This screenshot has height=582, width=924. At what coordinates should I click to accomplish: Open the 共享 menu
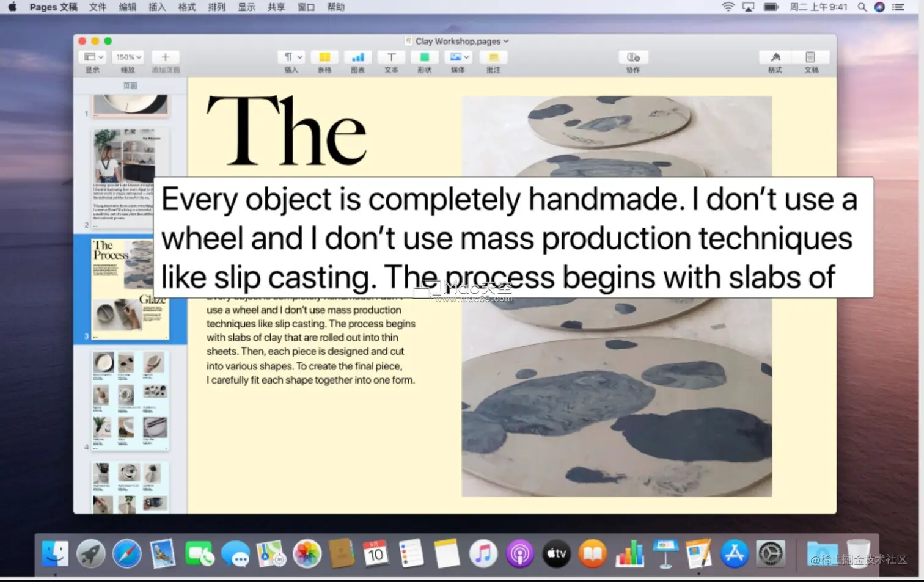click(x=276, y=7)
